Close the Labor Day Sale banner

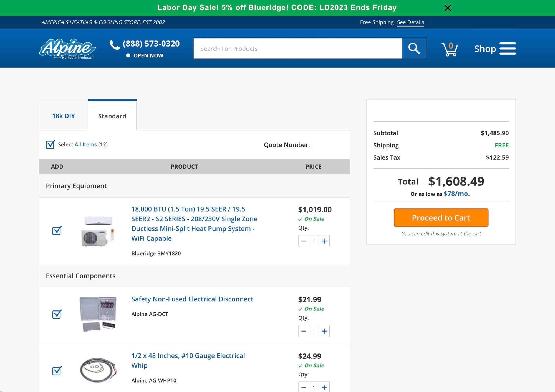coord(448,8)
